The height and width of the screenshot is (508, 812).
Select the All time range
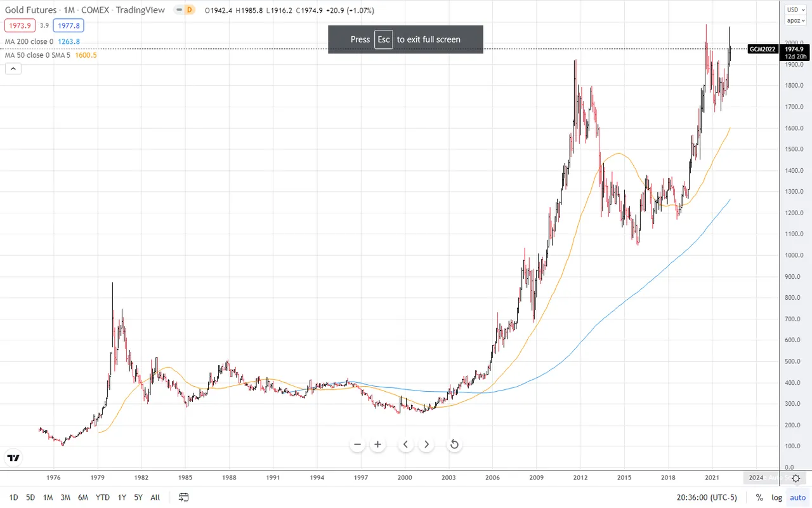point(155,497)
